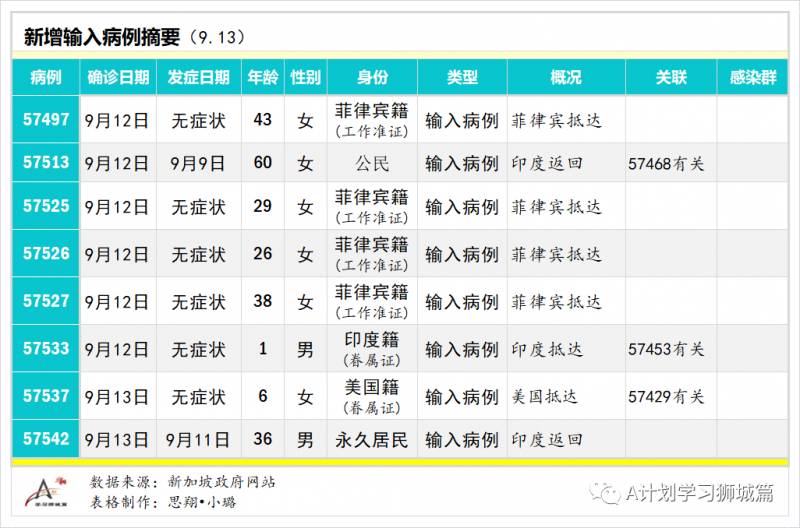This screenshot has height=528, width=800.
Task: Click gender 男 in row 57542
Action: coord(305,440)
